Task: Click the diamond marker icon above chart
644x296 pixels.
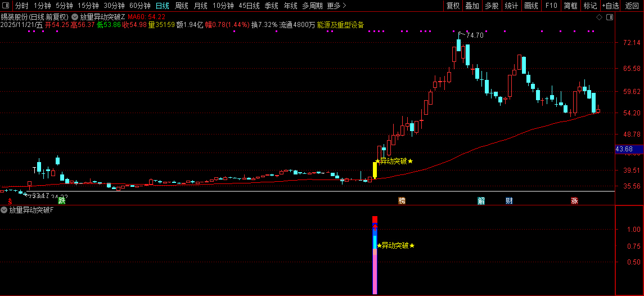Action: point(599,17)
